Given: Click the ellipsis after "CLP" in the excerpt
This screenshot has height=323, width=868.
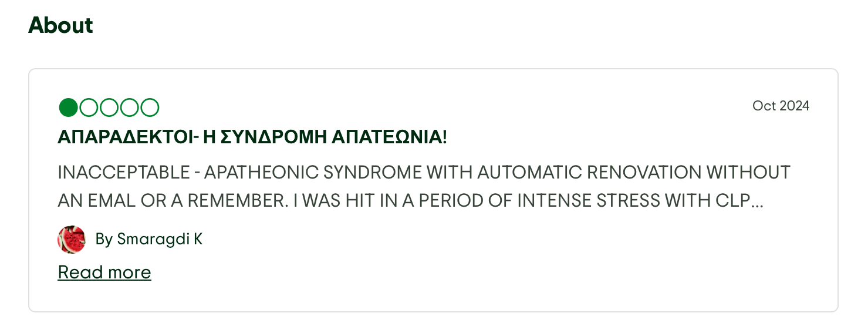Looking at the screenshot, I should point(757,201).
